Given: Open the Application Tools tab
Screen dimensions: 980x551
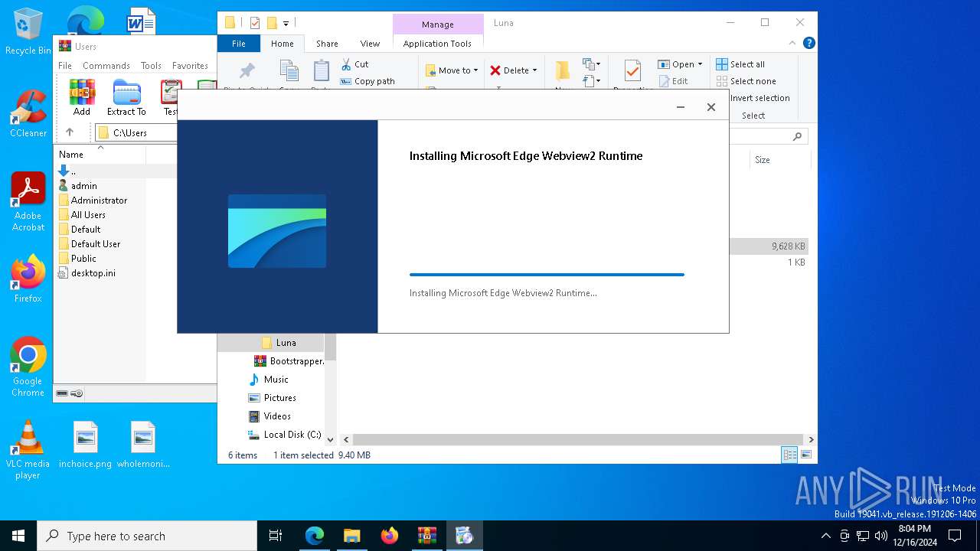Looking at the screenshot, I should (x=437, y=44).
